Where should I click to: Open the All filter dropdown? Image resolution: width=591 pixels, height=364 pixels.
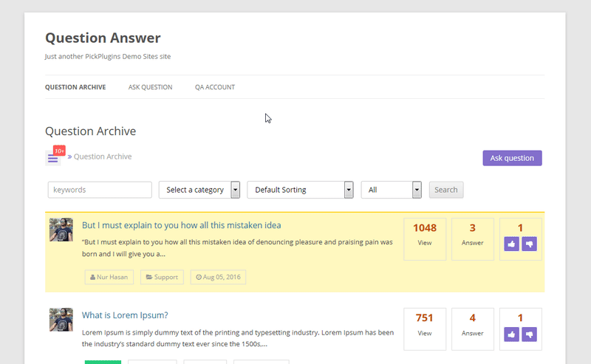tap(392, 190)
